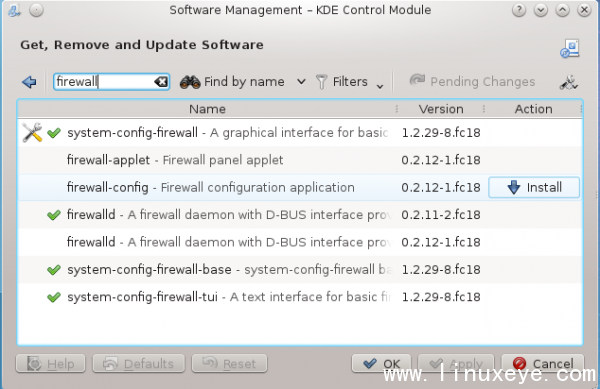Click the tools icon beside system-config-firewall
The width and height of the screenshot is (600, 389).
pyautogui.click(x=32, y=132)
